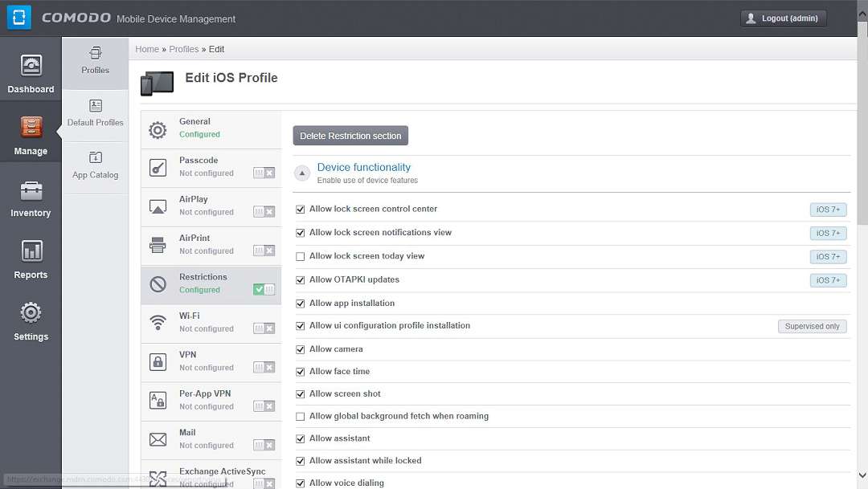Viewport: 868px width, 489px height.
Task: Click the Supervised only badge
Action: (812, 326)
